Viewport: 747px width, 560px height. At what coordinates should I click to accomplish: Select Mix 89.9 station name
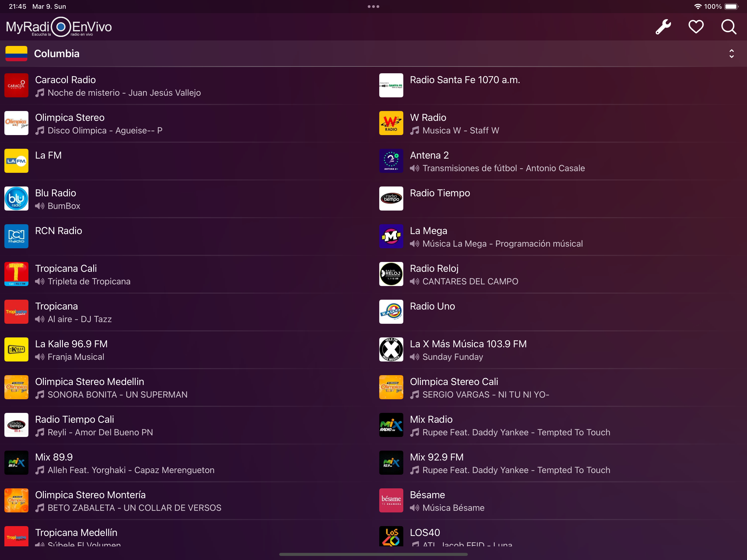point(54,457)
